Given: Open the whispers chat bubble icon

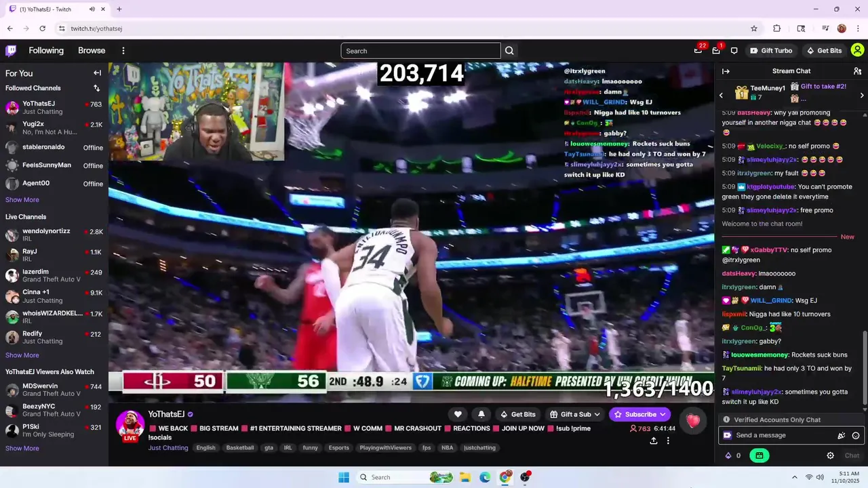Looking at the screenshot, I should [x=734, y=51].
